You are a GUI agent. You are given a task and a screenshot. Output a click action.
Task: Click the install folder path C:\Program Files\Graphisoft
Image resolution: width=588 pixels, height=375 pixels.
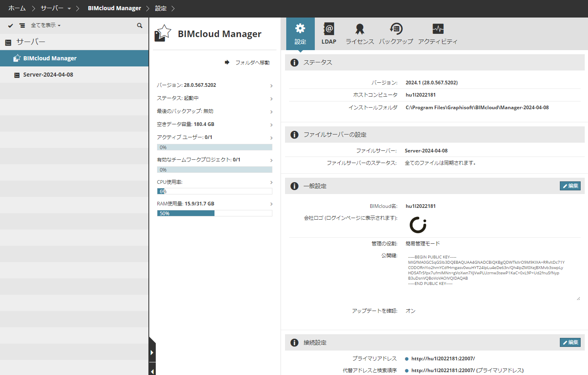pos(477,108)
